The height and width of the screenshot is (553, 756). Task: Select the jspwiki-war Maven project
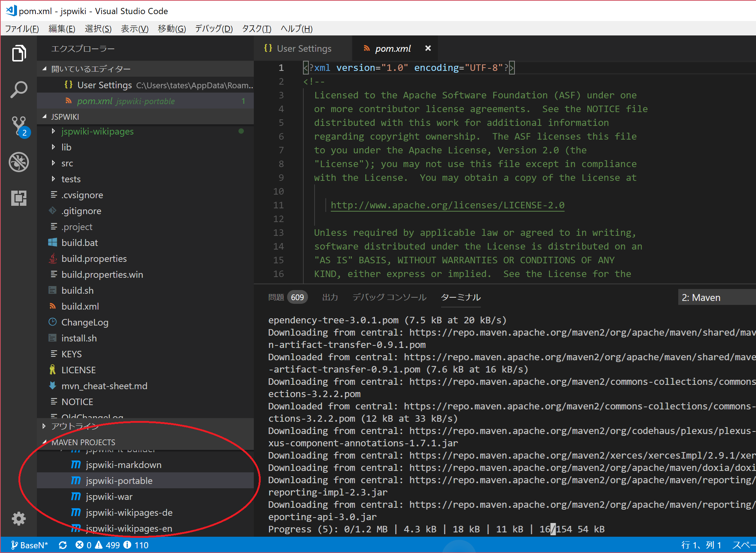[145, 497]
